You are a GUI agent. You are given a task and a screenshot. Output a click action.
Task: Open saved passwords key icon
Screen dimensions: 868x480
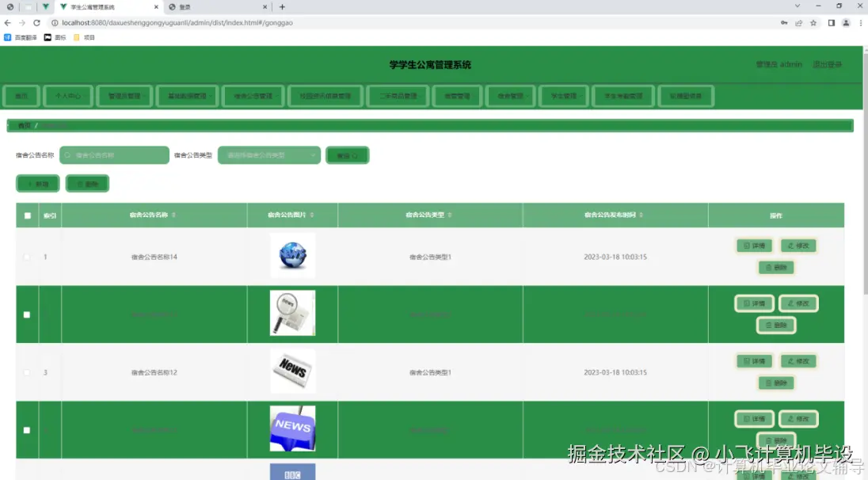click(784, 23)
